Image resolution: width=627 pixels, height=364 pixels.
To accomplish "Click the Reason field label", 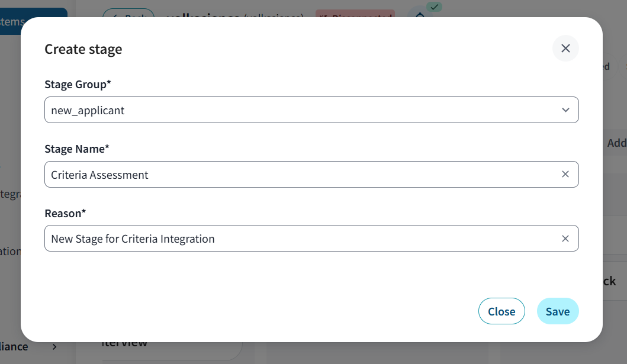I will 65,213.
